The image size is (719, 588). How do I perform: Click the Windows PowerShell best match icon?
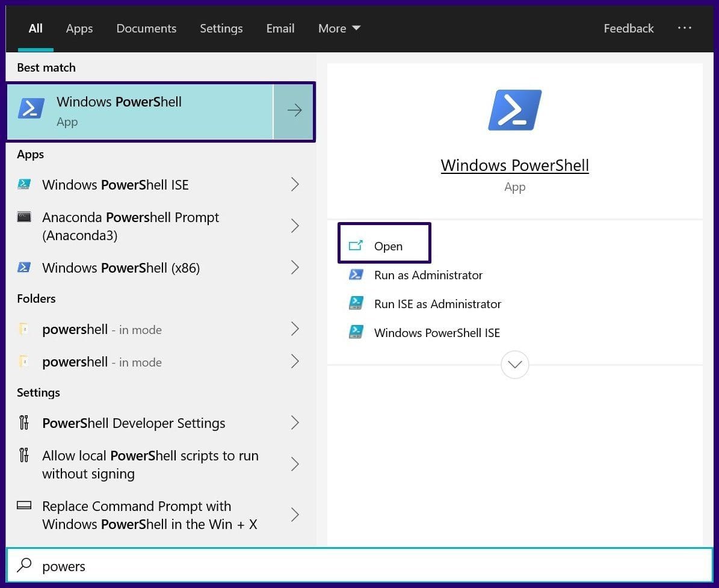pyautogui.click(x=31, y=109)
